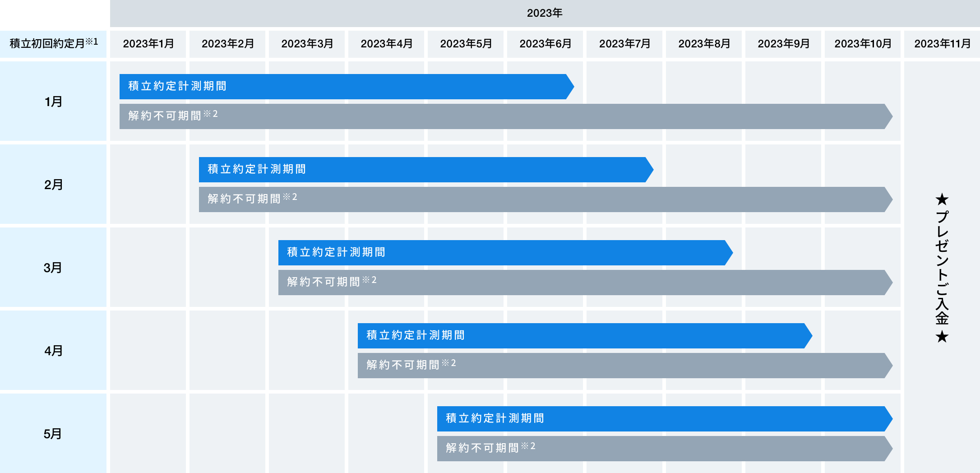This screenshot has height=473, width=980.
Task: Select the 積立初回約定月 header cell
Action: click(53, 44)
